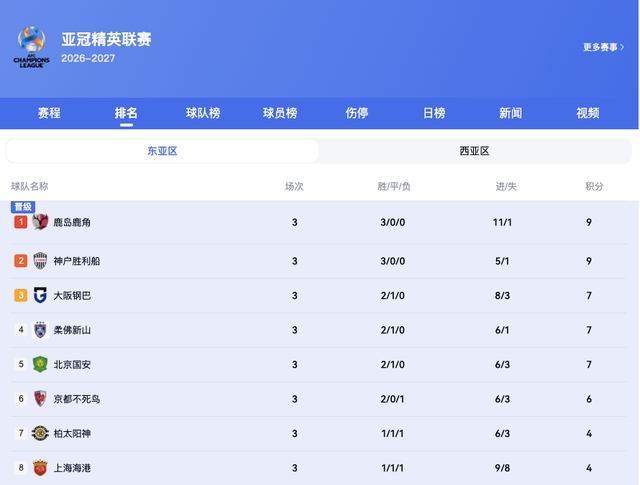The height and width of the screenshot is (485, 640).
Task: Click the rank 7 number badge
Action: coord(21,433)
